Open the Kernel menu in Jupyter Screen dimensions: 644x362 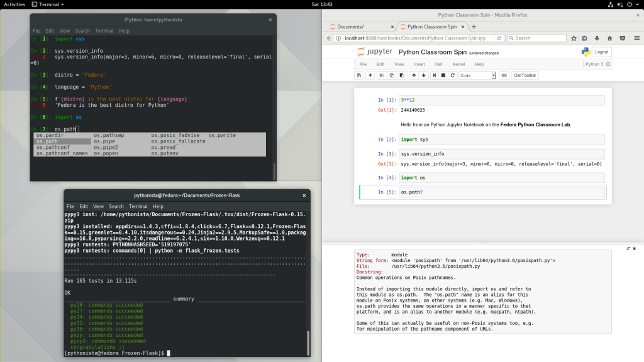point(458,64)
